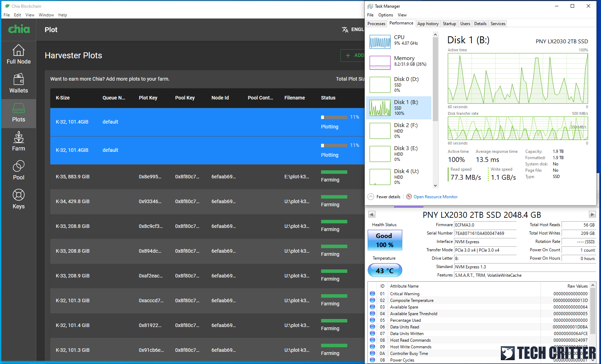Open Task Manager File menu
Image resolution: width=601 pixels, height=364 pixels.
coord(370,15)
